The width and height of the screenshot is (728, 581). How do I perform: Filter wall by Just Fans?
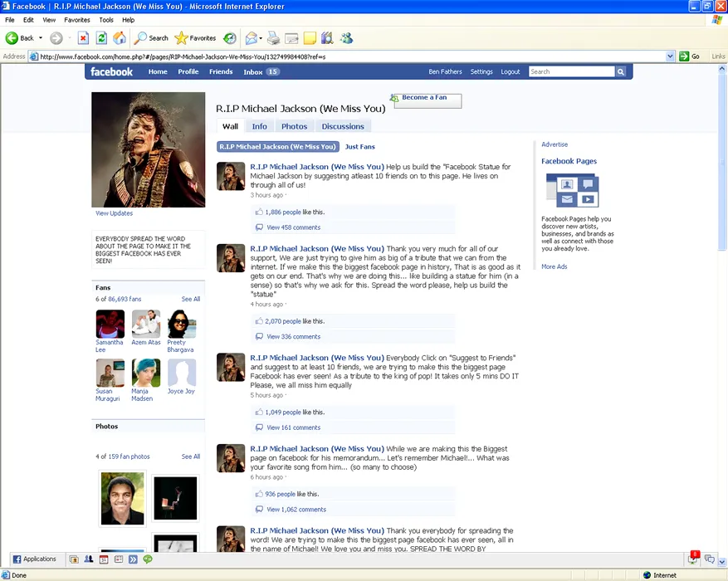[359, 147]
